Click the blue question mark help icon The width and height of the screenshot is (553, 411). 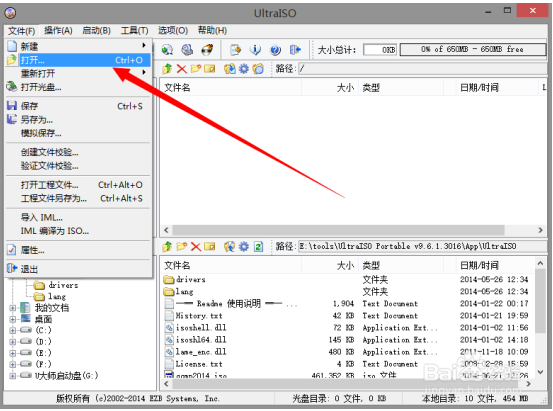click(x=275, y=50)
